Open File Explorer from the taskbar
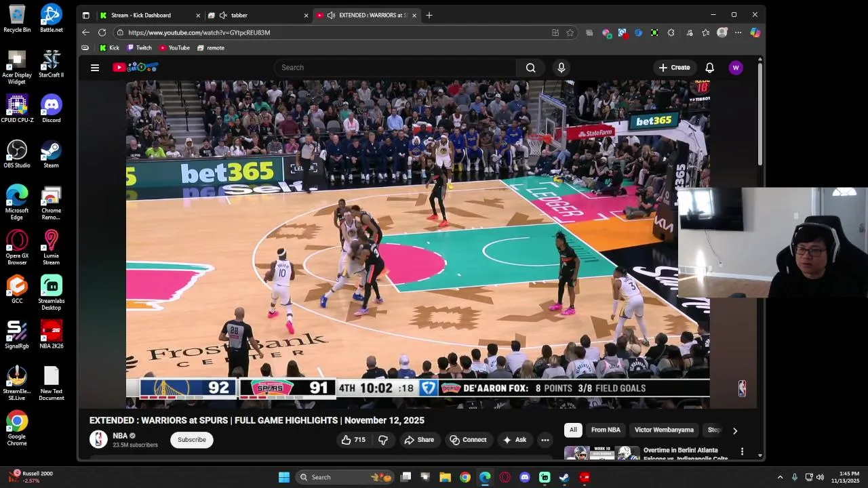 pyautogui.click(x=445, y=477)
